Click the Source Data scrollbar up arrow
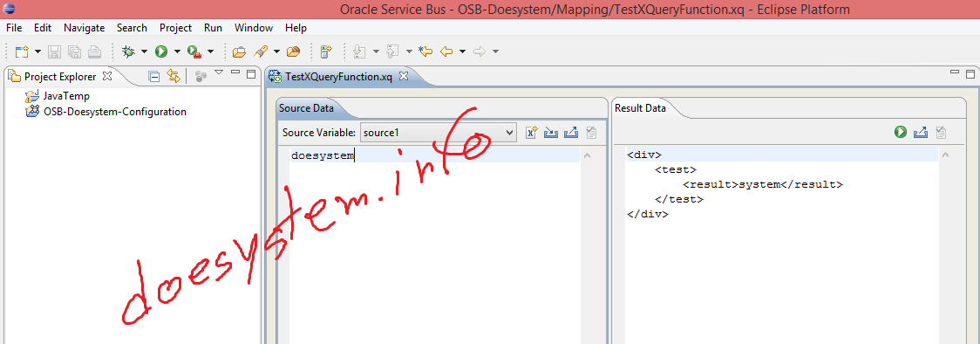The image size is (980, 344). click(x=588, y=155)
